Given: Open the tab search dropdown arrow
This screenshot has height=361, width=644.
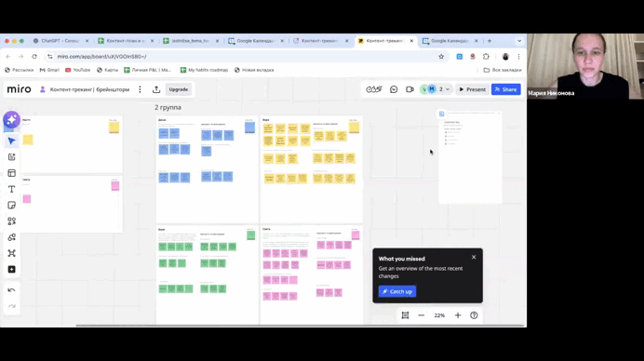Looking at the screenshot, I should point(519,41).
